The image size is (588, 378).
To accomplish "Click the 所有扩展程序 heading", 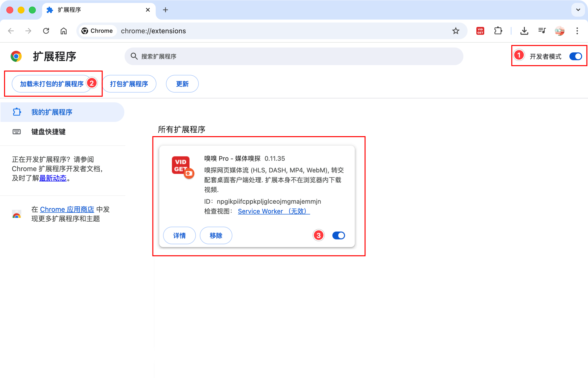I will coord(182,129).
